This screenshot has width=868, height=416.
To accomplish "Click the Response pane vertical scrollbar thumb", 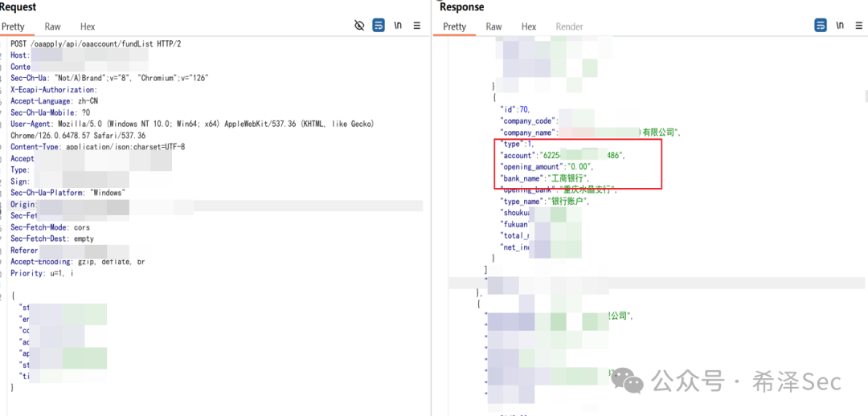I will point(866,96).
